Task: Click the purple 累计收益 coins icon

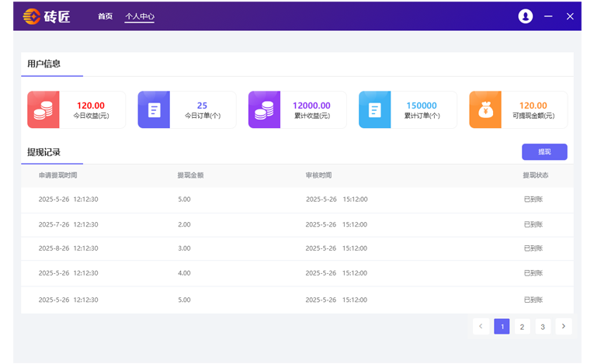Action: pos(264,109)
